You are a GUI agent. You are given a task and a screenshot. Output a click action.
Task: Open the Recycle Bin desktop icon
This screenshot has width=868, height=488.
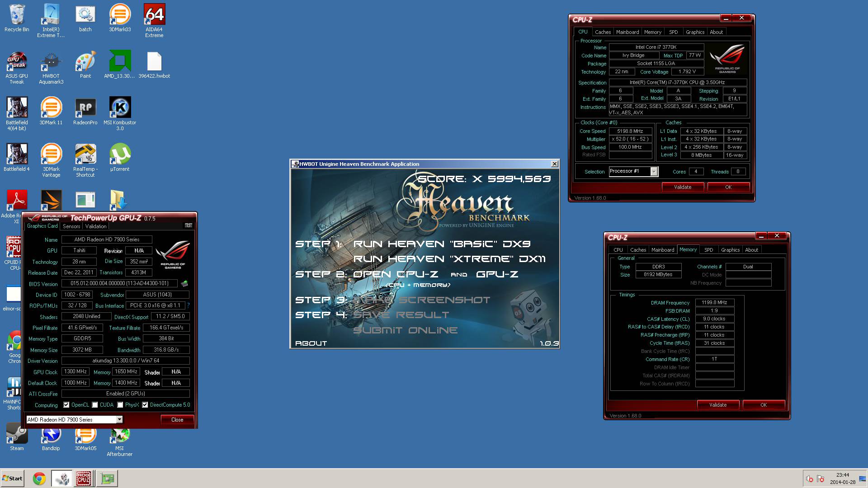click(17, 19)
